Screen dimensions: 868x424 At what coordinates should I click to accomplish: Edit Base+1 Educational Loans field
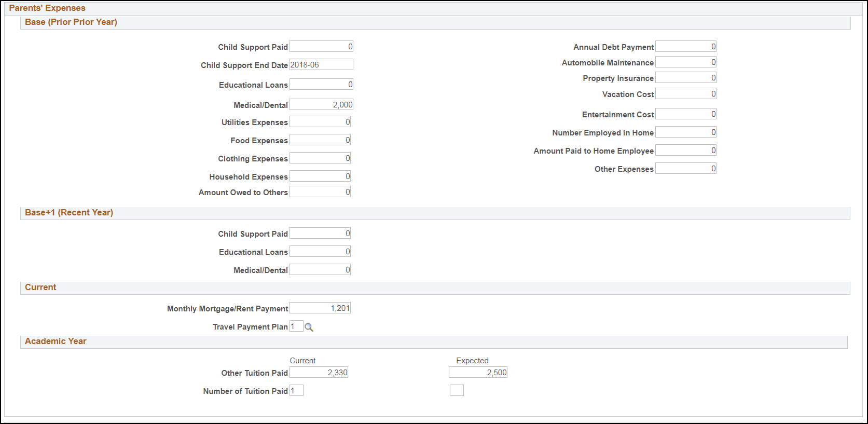pyautogui.click(x=320, y=252)
